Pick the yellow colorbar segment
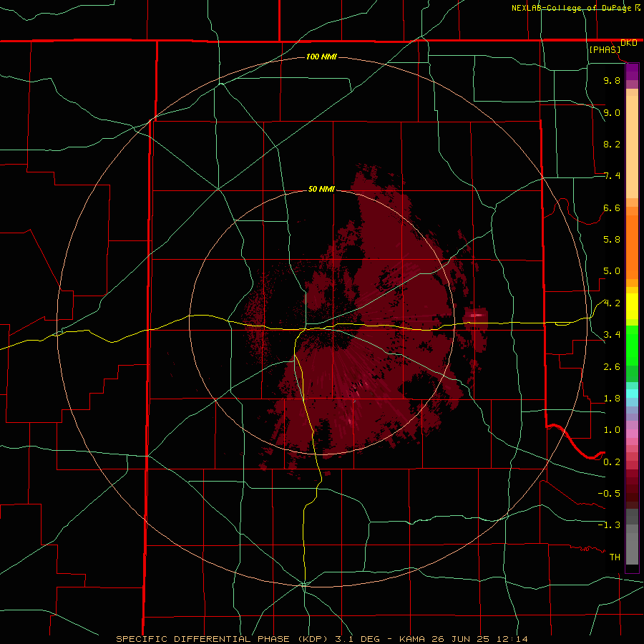The image size is (644, 644). tap(632, 306)
